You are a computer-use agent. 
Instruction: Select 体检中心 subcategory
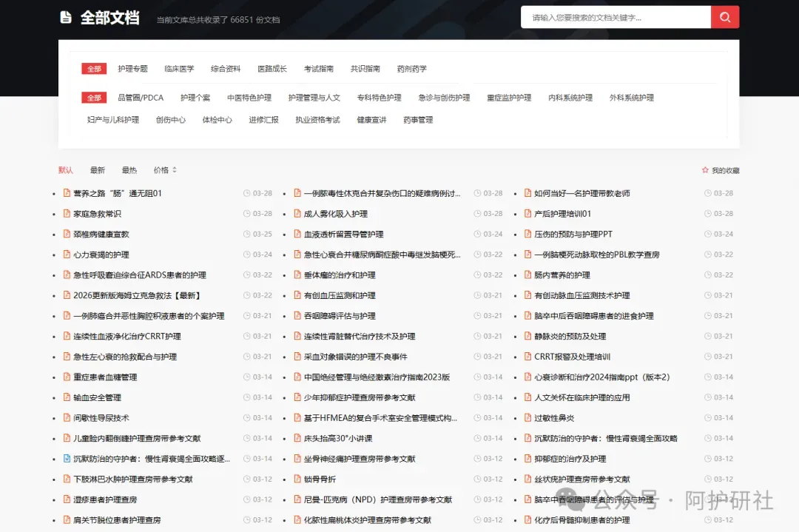[x=217, y=120]
